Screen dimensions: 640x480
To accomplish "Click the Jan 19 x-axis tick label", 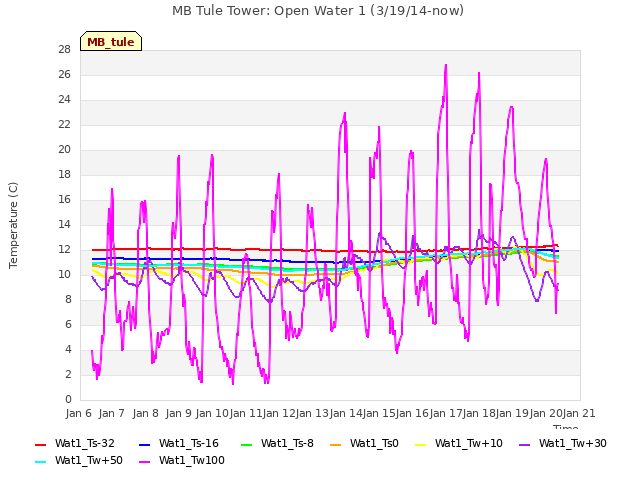I will (513, 413).
